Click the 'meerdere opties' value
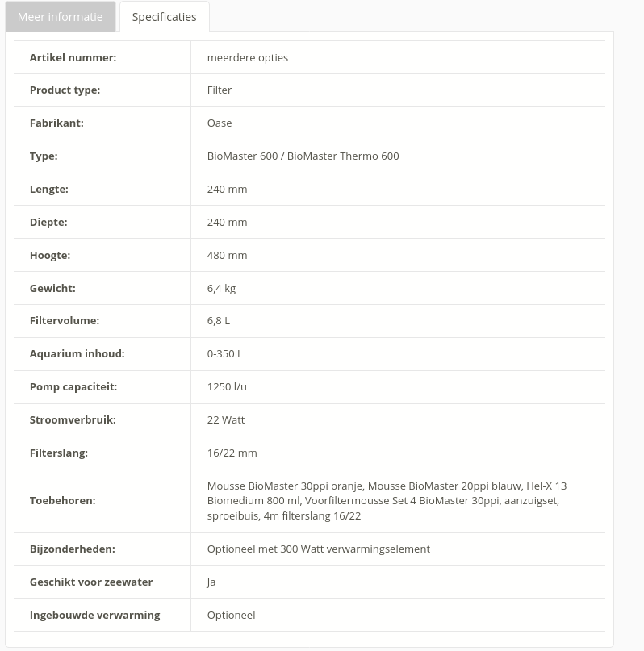Viewport: 644px width, 651px height. coord(247,57)
